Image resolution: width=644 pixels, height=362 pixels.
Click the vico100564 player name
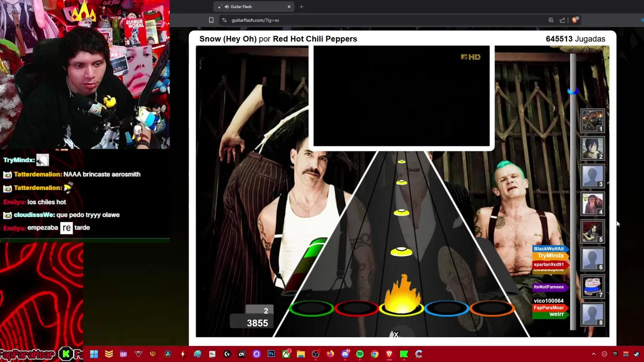[x=548, y=301]
